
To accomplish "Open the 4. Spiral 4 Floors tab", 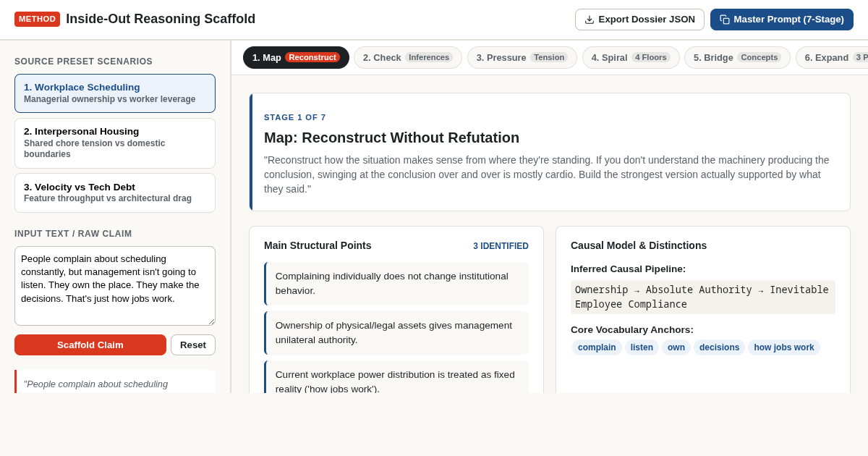I will click(631, 57).
